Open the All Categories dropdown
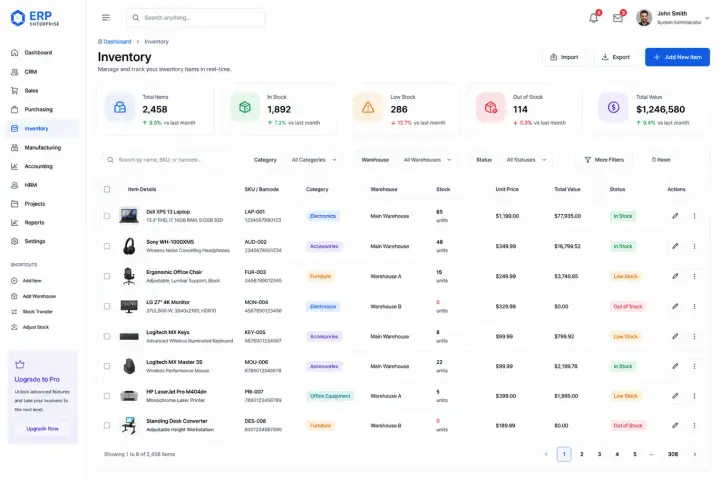 coord(314,160)
